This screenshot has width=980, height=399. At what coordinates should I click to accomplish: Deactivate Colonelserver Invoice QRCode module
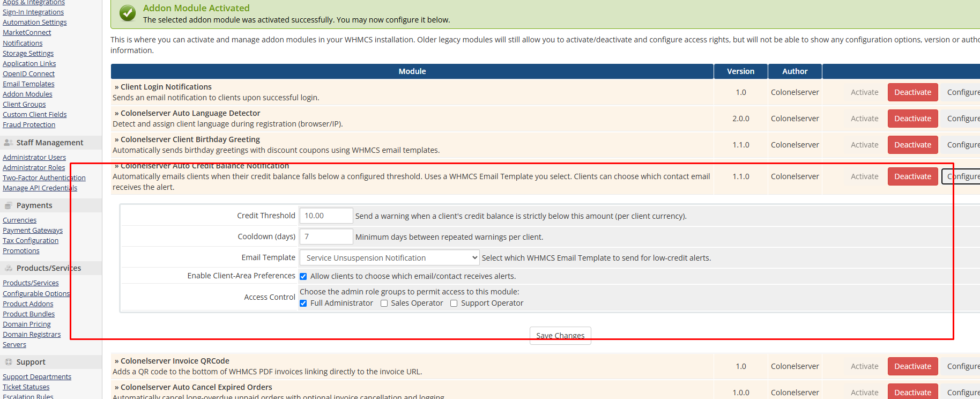[912, 366]
